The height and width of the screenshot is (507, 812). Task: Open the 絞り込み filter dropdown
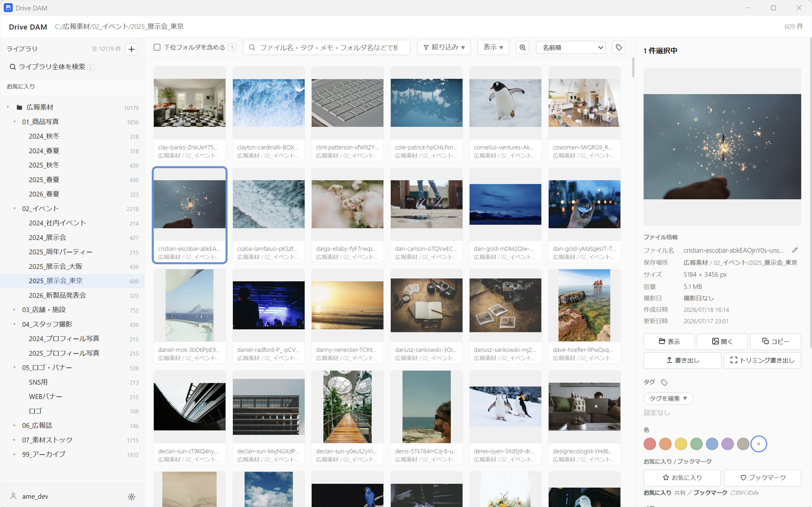click(444, 47)
